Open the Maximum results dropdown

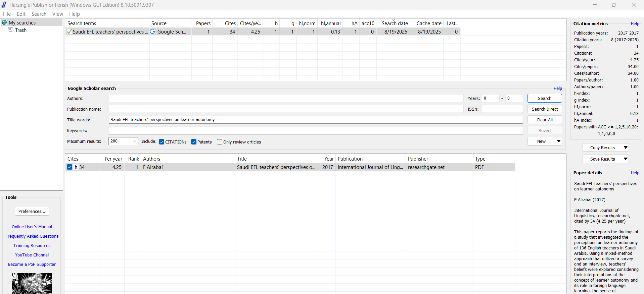coord(134,141)
